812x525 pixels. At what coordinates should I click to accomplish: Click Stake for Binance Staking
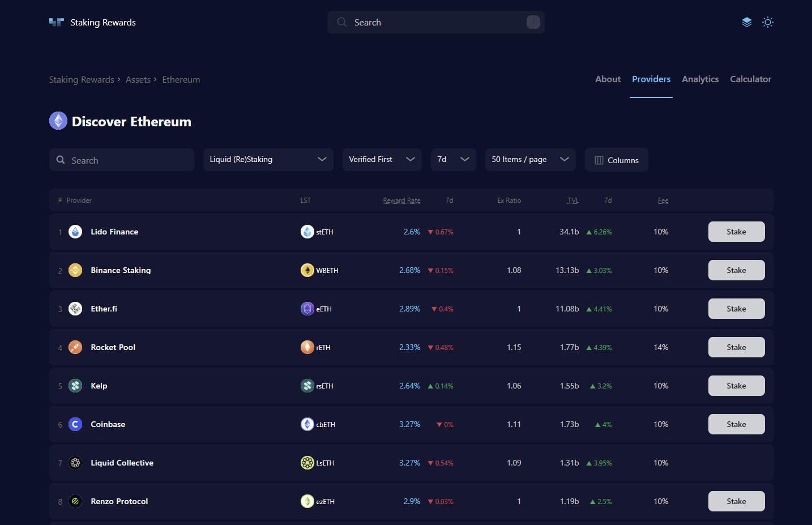[736, 270]
